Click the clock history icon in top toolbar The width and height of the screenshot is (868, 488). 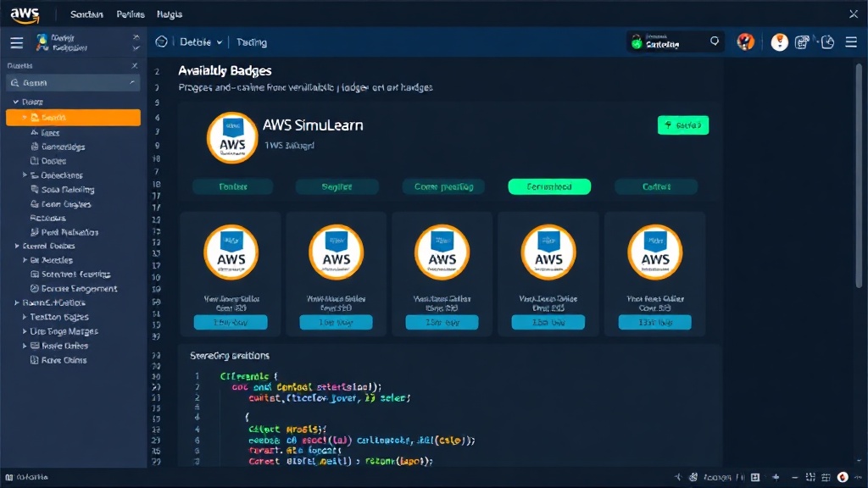827,42
